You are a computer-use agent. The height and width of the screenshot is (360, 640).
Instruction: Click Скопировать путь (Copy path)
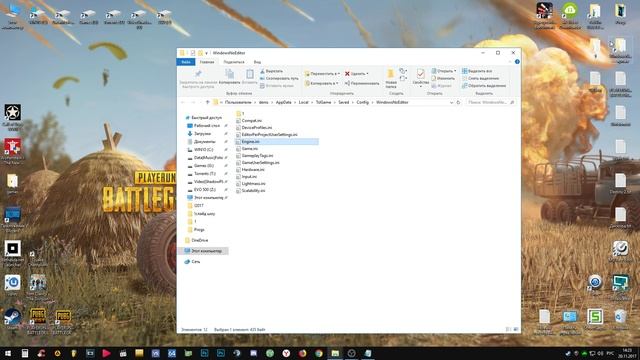(279, 78)
